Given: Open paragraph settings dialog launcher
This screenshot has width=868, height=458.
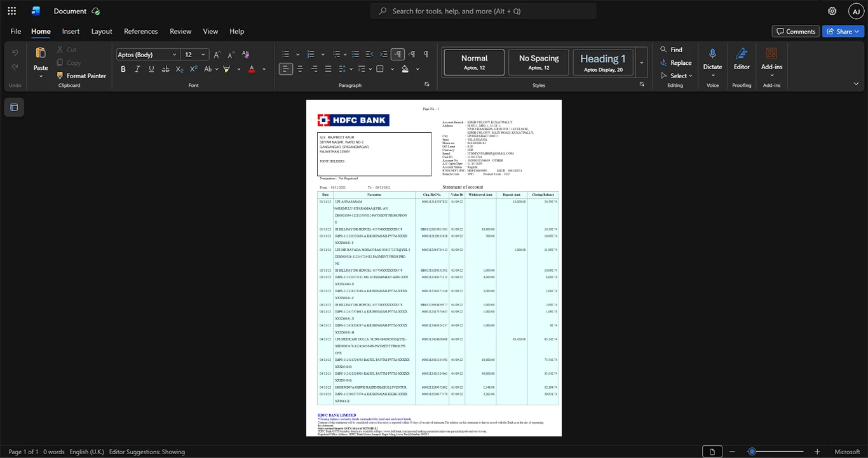Looking at the screenshot, I should click(427, 84).
